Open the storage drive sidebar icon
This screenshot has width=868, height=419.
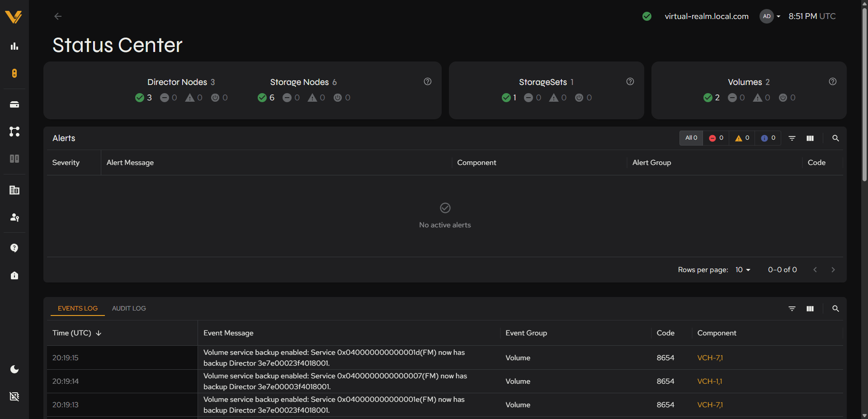(x=14, y=104)
